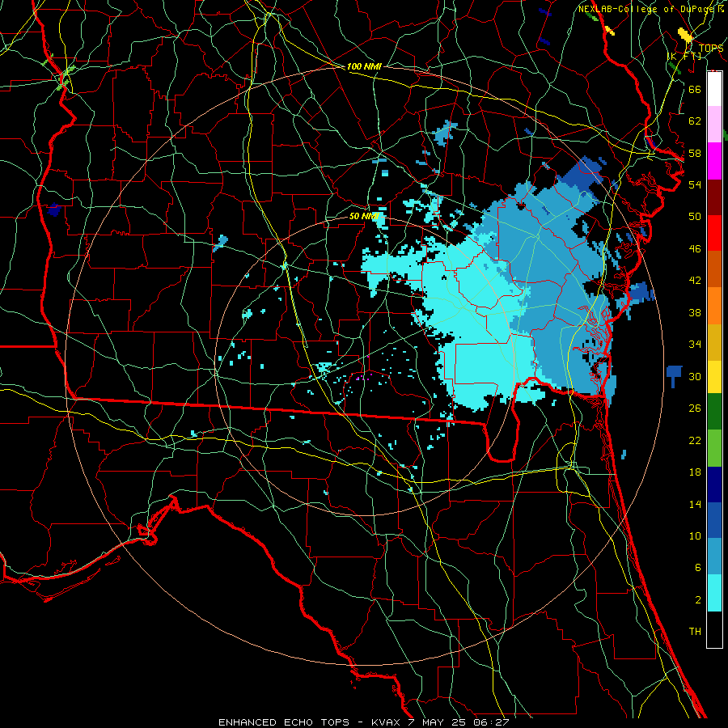Click the "100 NMI" range ring label
Screen dimensions: 728x728
(364, 66)
